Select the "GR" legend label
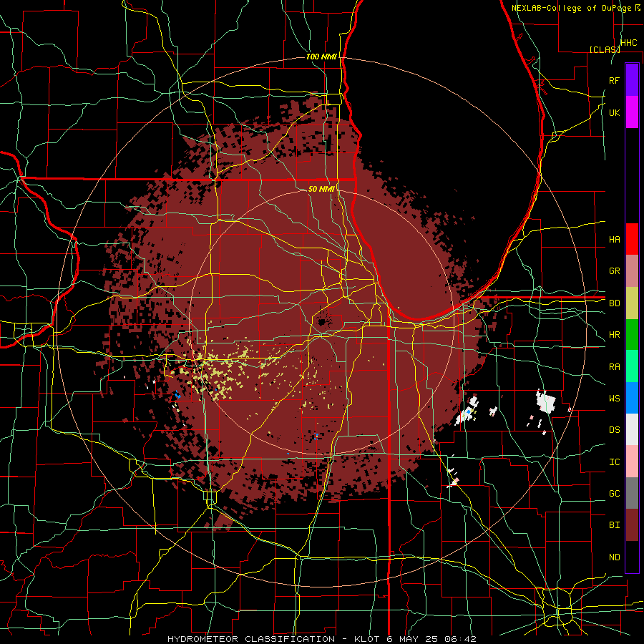Image resolution: width=644 pixels, height=644 pixels. coord(614,271)
